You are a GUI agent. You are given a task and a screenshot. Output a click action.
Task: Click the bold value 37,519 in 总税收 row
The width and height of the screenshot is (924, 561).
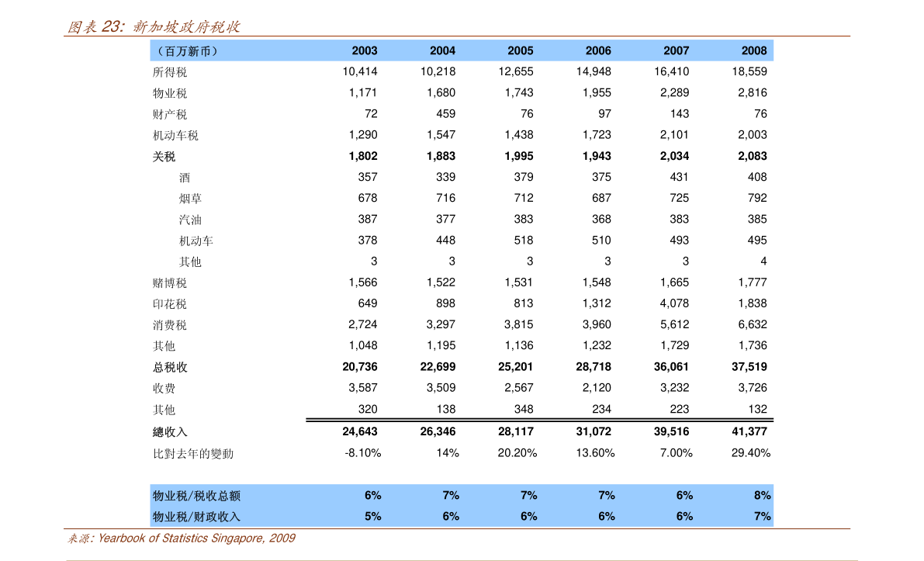(749, 367)
